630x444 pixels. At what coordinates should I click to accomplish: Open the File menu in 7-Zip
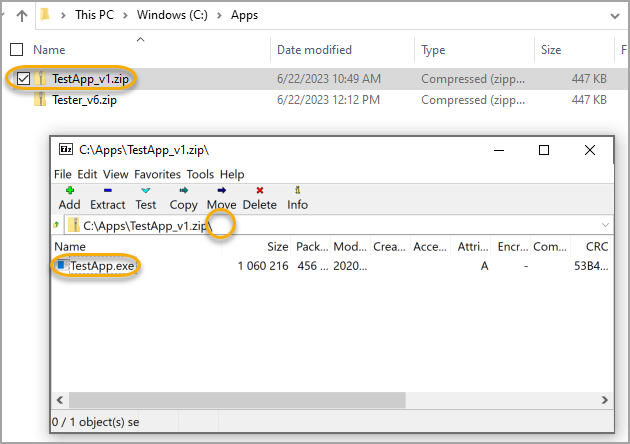pyautogui.click(x=63, y=174)
